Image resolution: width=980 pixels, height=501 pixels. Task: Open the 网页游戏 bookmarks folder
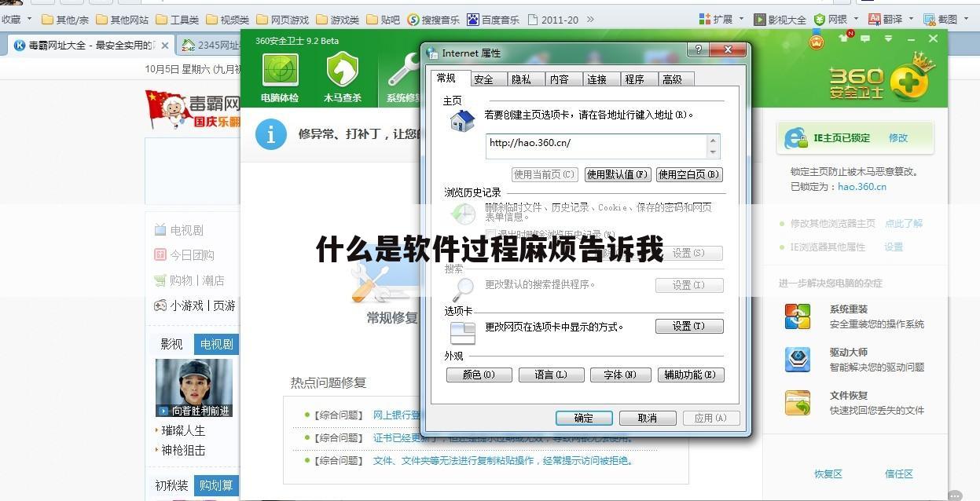(282, 20)
